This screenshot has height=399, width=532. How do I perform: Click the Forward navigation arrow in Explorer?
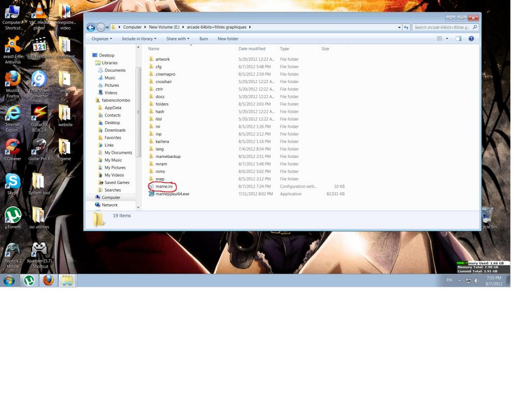101,27
